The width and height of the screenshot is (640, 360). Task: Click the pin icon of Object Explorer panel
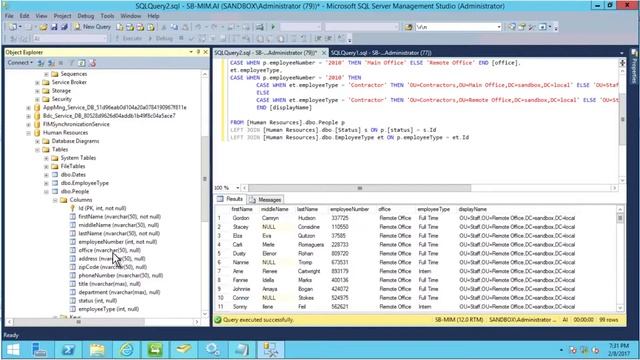point(198,52)
